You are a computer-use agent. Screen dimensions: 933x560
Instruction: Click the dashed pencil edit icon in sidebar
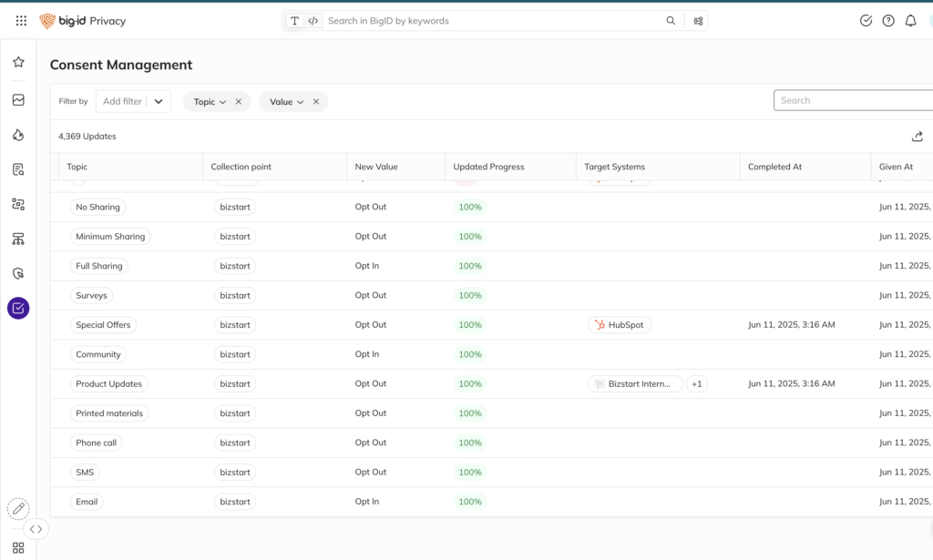point(18,508)
